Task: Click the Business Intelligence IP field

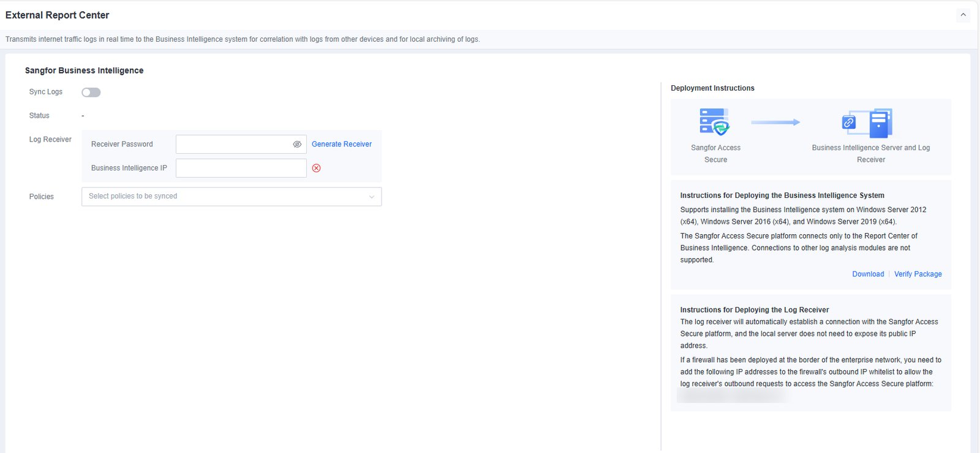Action: (x=241, y=168)
